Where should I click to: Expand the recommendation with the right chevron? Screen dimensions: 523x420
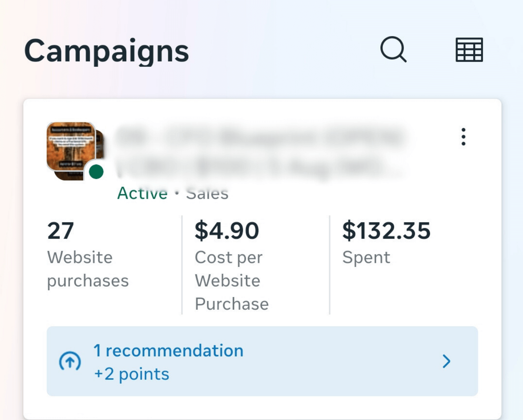[446, 361]
